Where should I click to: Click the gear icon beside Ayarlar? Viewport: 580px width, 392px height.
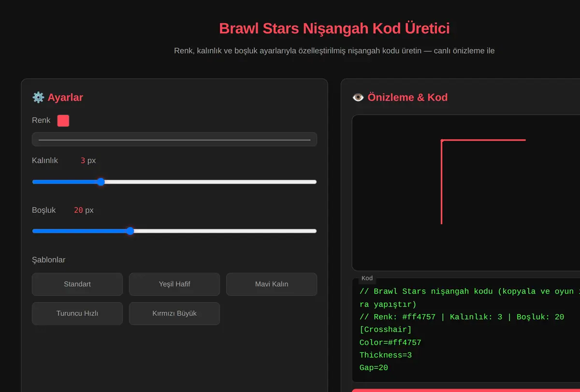click(x=38, y=98)
